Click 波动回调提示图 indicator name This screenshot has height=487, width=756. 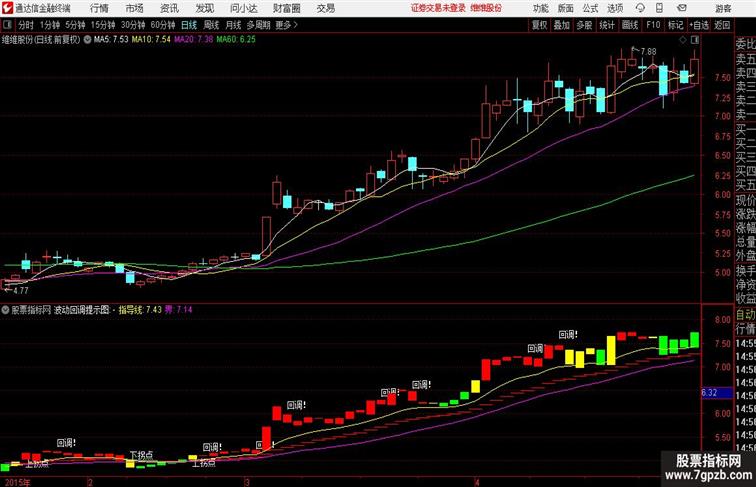[x=81, y=310]
